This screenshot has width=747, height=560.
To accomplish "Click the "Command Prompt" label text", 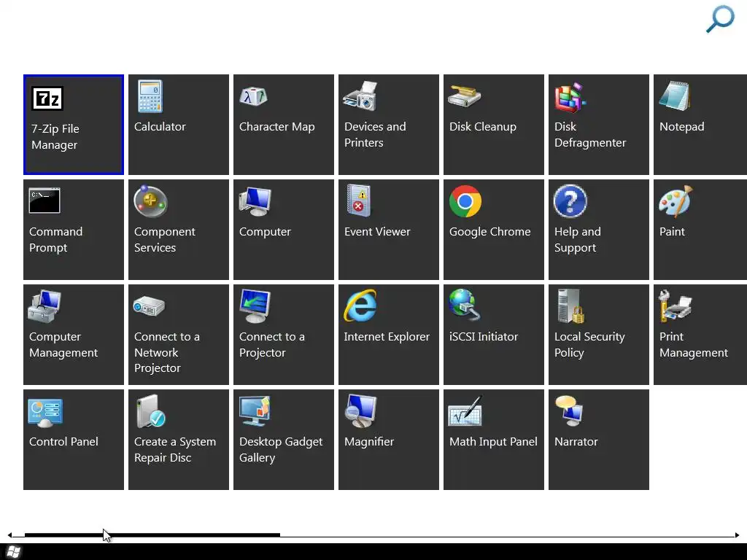I will 55,239.
